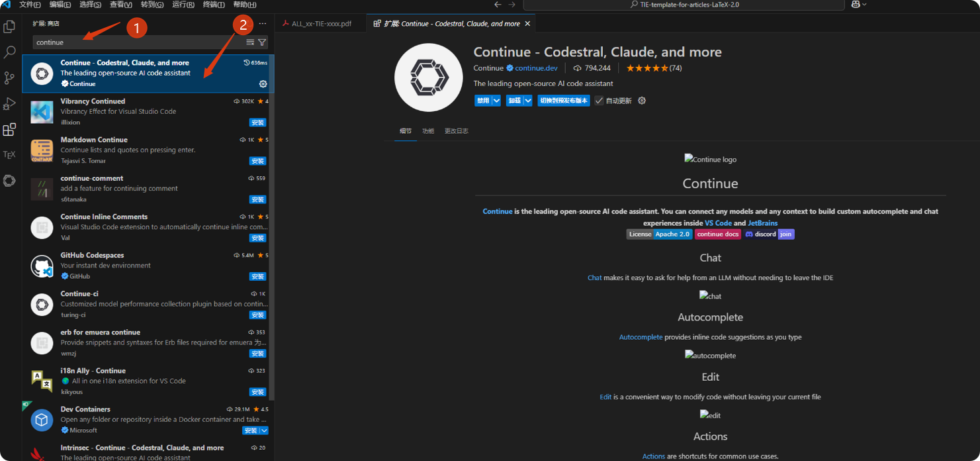Screen dimensions: 980x461
Task: Go back with navigation arrow in title bar
Action: point(498,5)
